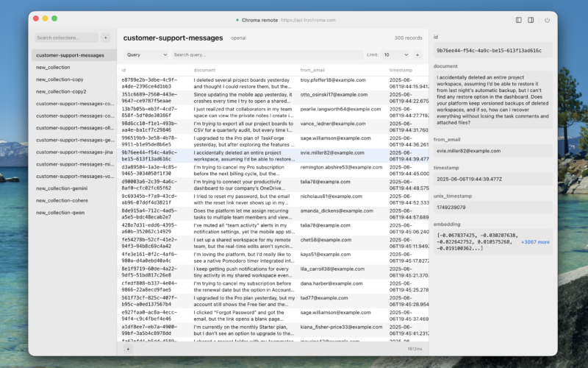
Task: Open the Query type dropdown
Action: click(146, 54)
